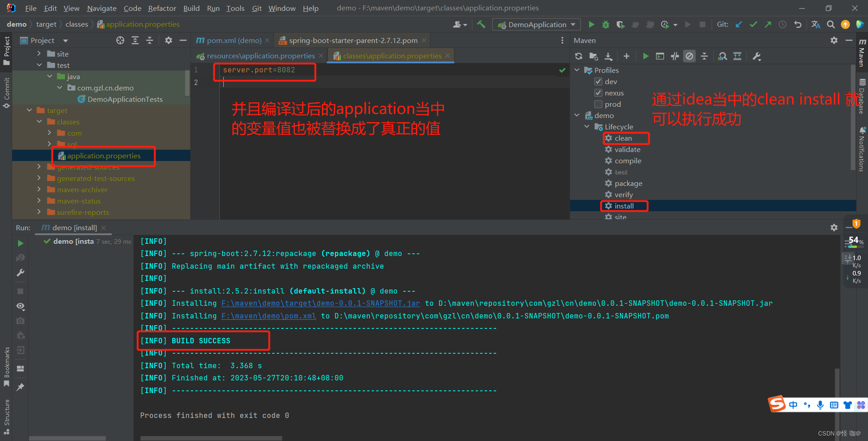Add Maven project plus icon
The image size is (868, 441).
[x=626, y=56]
